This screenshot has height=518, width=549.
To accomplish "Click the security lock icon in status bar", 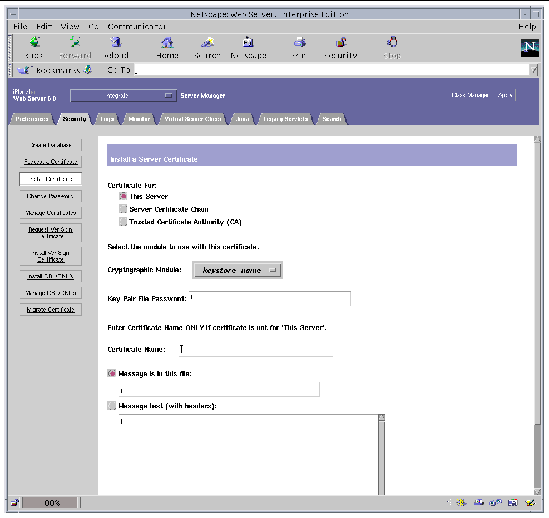I will [x=14, y=503].
